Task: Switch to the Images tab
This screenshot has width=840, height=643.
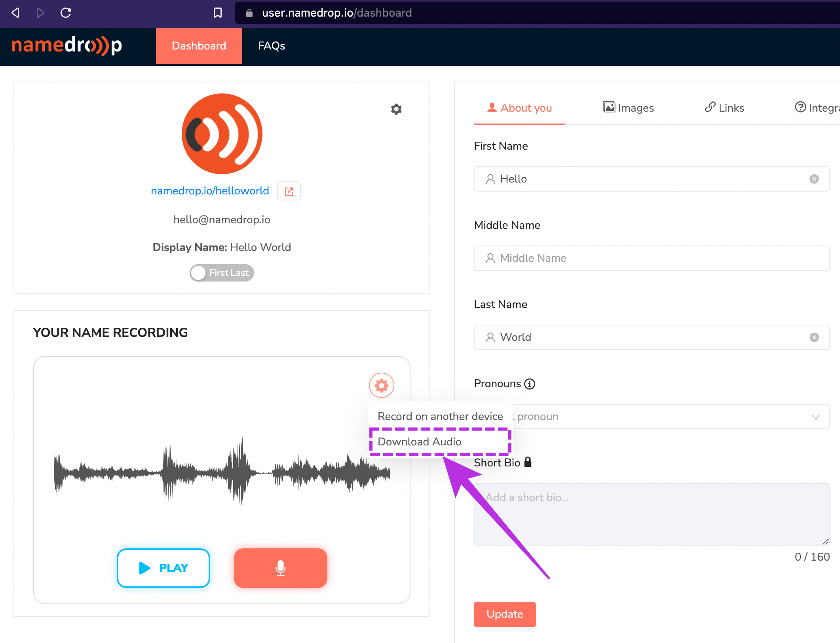Action: pos(628,108)
